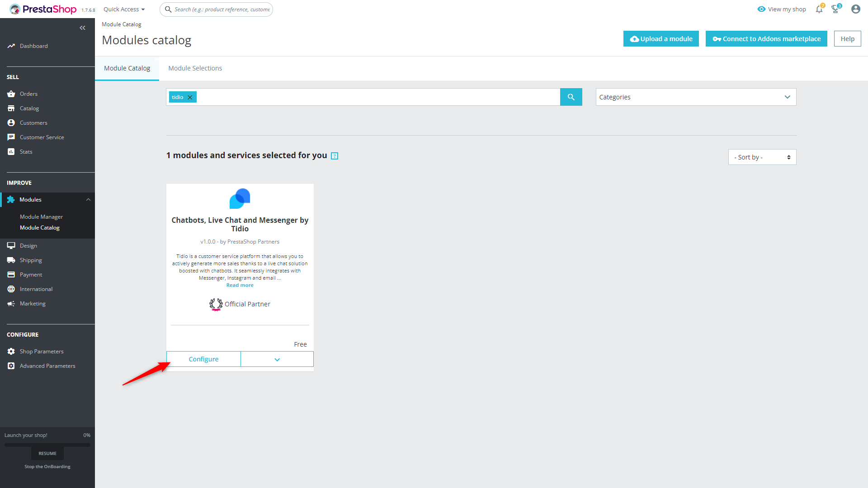Click the Advanced Parameters menu label
This screenshot has width=868, height=488.
coord(47,366)
